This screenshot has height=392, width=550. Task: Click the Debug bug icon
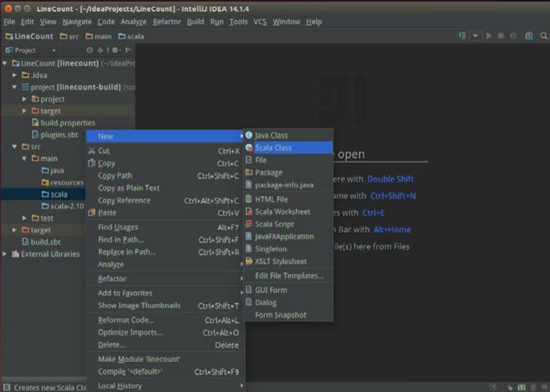(500, 36)
